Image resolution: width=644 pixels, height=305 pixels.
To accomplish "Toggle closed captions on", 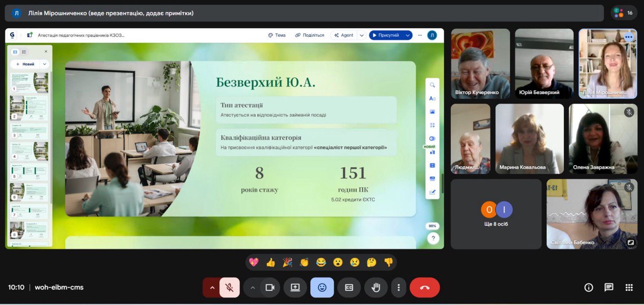I will (x=349, y=287).
